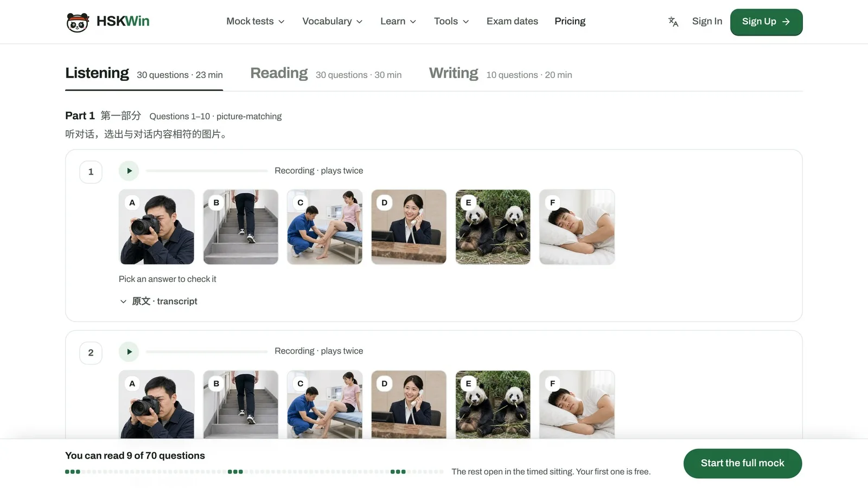Pick picture F sleeping man in question 2
This screenshot has width=868, height=488.
(577, 404)
